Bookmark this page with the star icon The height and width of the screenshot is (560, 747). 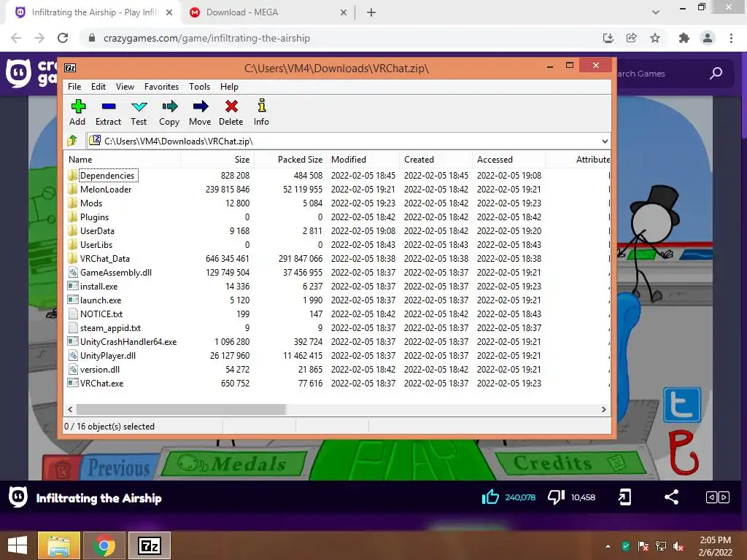click(655, 38)
